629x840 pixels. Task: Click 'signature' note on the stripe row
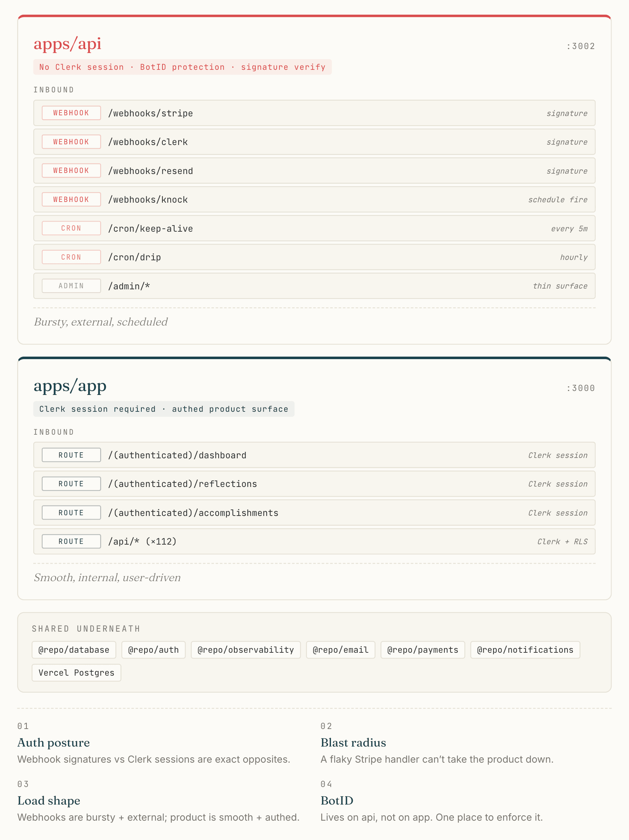point(567,113)
